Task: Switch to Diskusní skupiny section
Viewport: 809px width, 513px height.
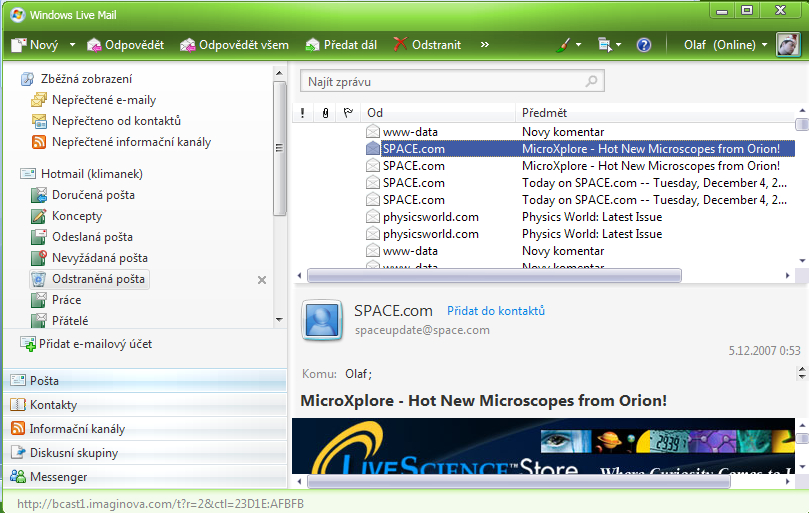Action: pyautogui.click(x=145, y=453)
